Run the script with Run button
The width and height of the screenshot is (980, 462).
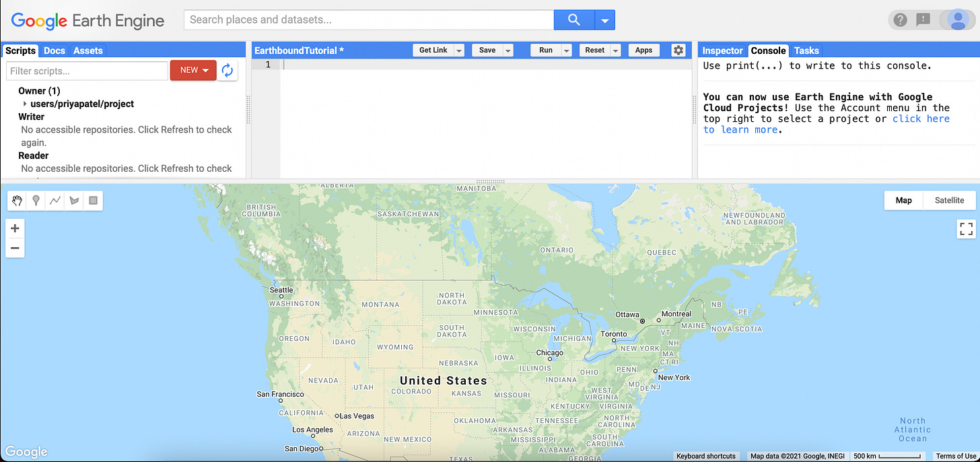546,51
